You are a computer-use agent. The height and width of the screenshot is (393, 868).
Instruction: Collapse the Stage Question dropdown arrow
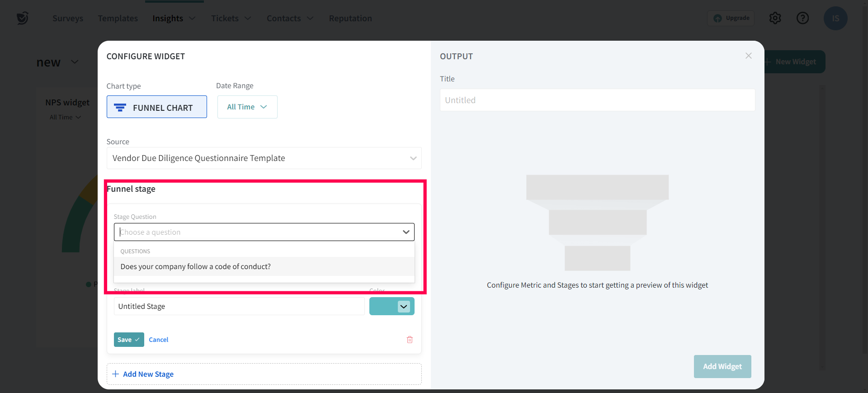click(406, 232)
